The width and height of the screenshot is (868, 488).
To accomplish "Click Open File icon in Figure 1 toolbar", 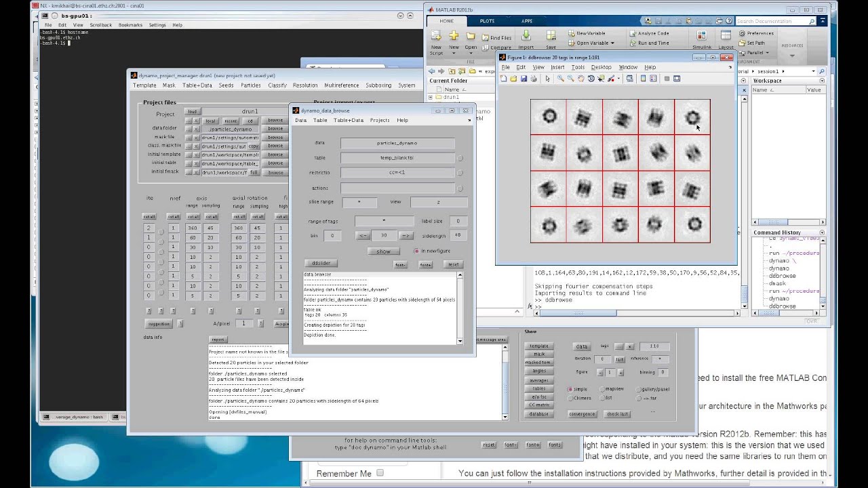I will click(513, 79).
